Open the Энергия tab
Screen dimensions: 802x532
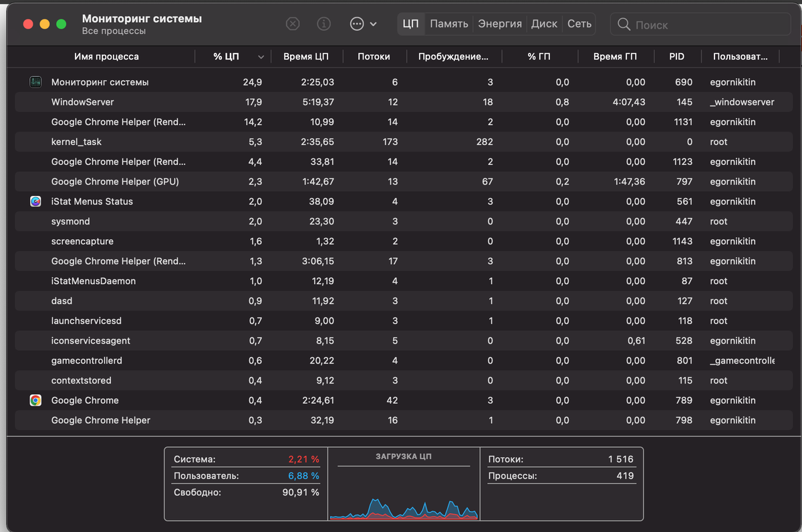tap(500, 24)
